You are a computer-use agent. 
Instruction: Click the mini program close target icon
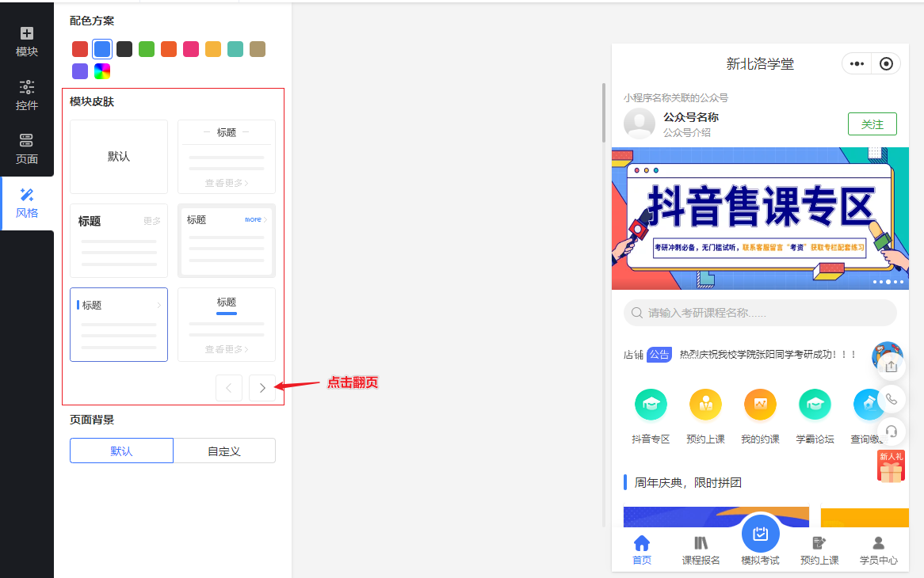coord(886,63)
